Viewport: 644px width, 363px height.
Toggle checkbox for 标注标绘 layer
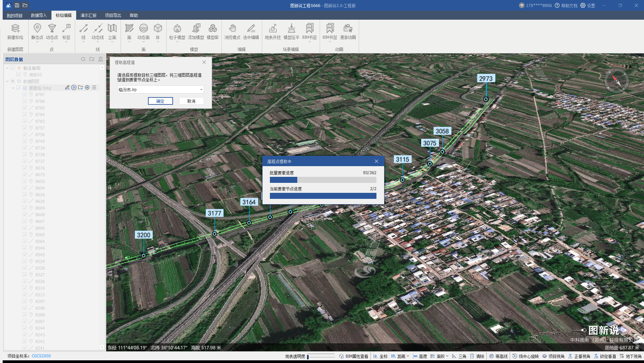click(13, 68)
